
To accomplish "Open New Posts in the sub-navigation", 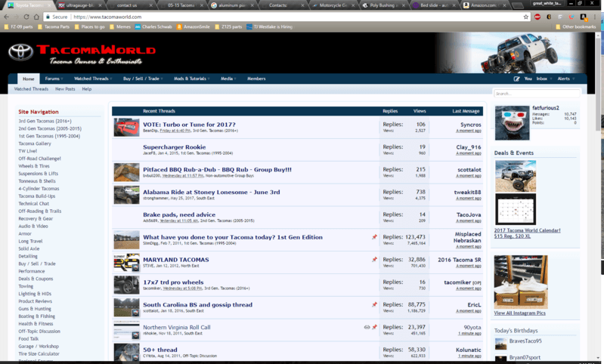I will (x=65, y=89).
